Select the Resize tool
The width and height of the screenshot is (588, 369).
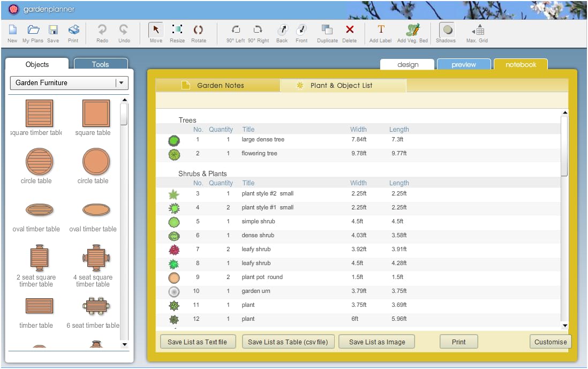[177, 30]
